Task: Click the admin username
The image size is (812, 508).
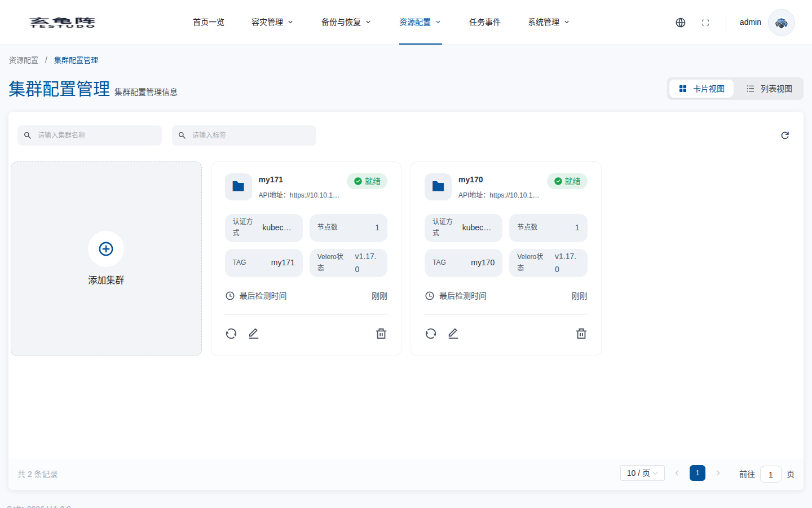Action: click(751, 22)
